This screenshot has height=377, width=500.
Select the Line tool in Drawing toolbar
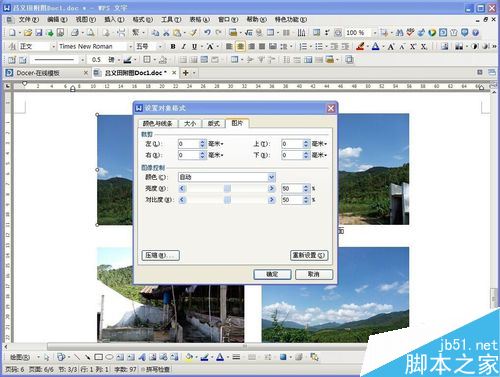[x=77, y=357]
